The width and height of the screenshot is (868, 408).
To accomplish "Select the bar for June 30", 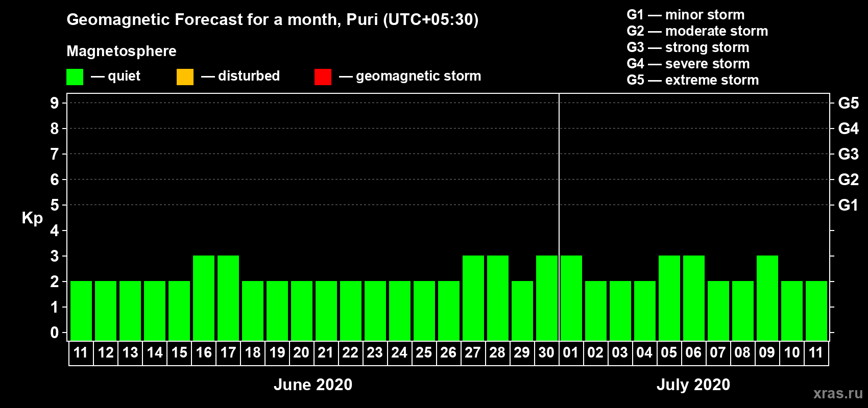I will point(547,298).
